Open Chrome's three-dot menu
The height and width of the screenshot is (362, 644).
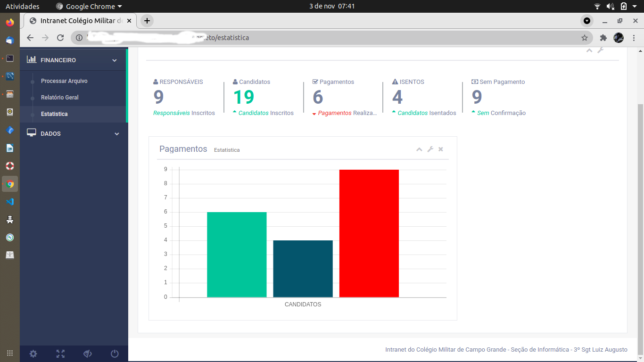click(x=633, y=38)
